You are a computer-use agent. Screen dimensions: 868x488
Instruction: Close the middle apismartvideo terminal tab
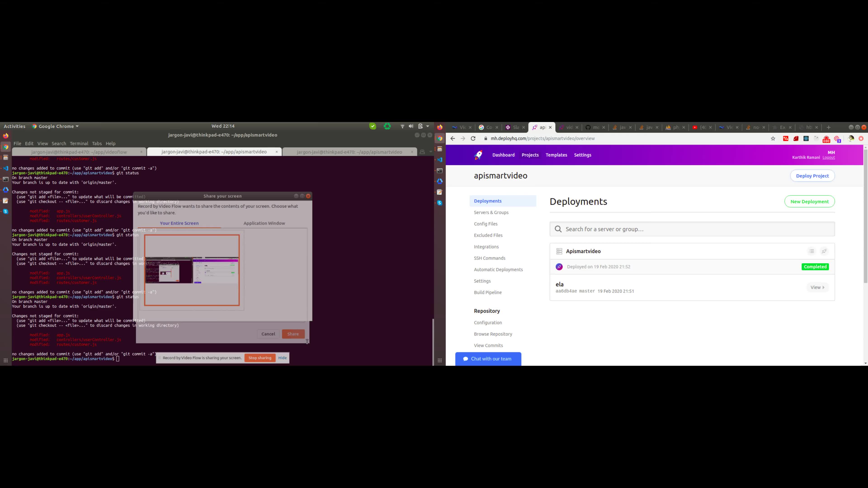pos(277,152)
